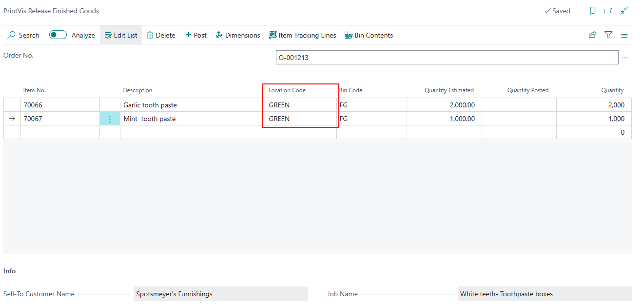The width and height of the screenshot is (644, 307).
Task: Click the Order No. input field
Action: coord(447,58)
